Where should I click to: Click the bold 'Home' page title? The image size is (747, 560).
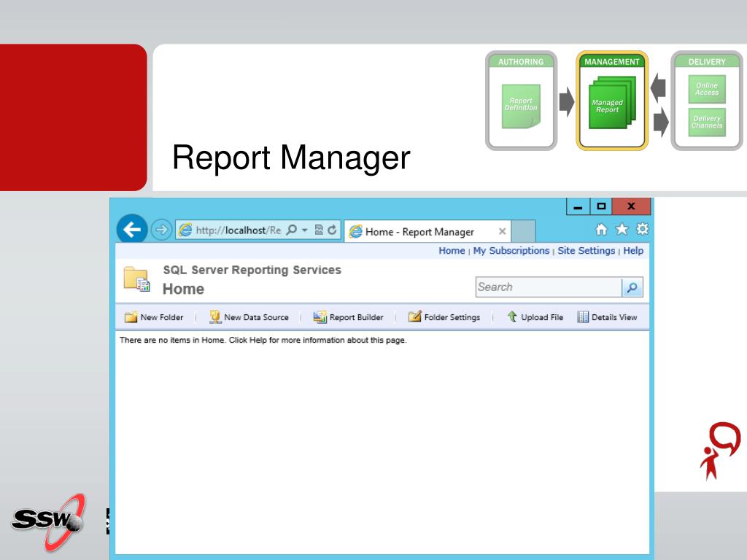[x=183, y=289]
